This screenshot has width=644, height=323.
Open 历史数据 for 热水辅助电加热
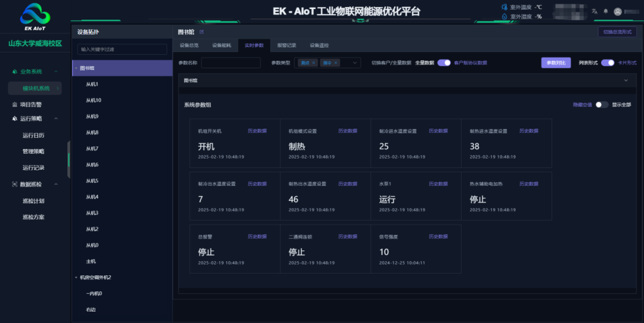(x=528, y=184)
